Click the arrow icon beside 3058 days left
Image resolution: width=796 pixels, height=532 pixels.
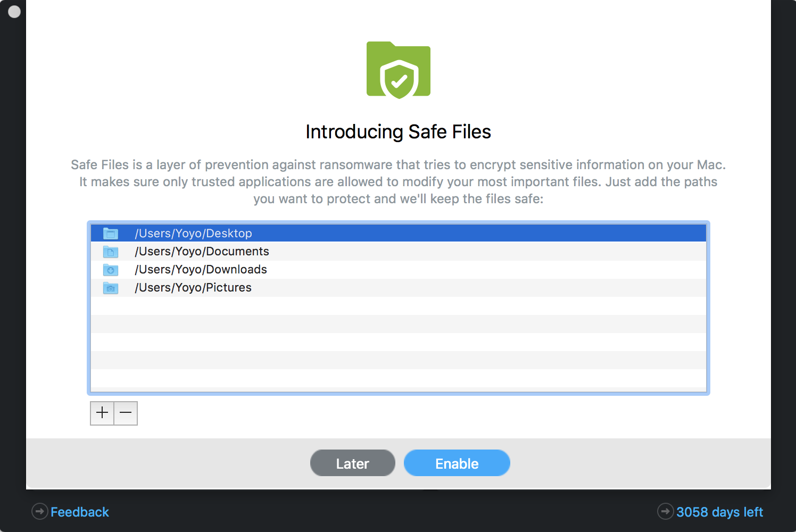tap(665, 511)
